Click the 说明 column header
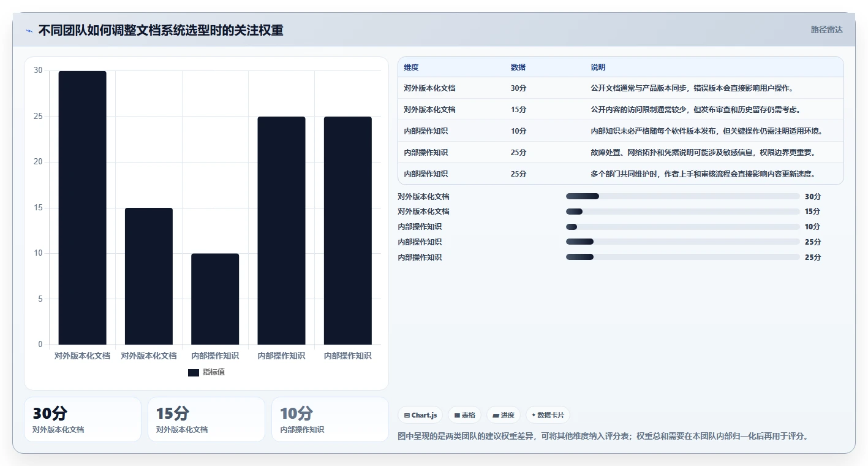The image size is (868, 466). coord(598,67)
